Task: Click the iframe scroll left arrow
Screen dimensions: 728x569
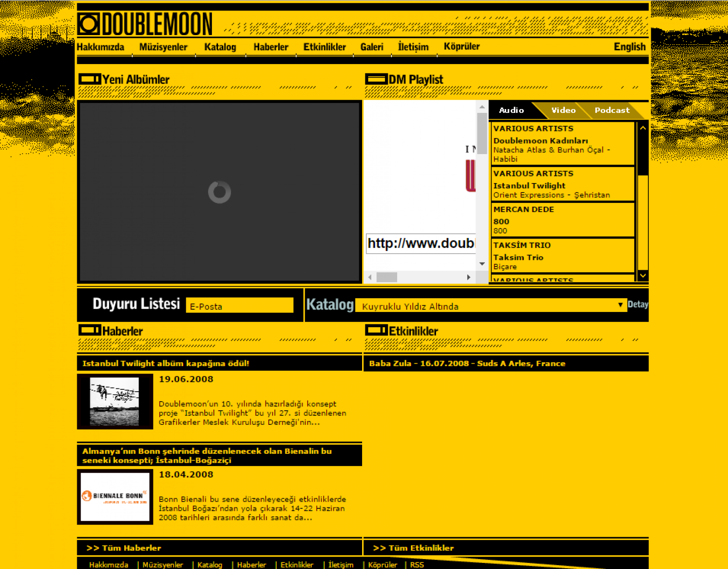Action: 370,277
